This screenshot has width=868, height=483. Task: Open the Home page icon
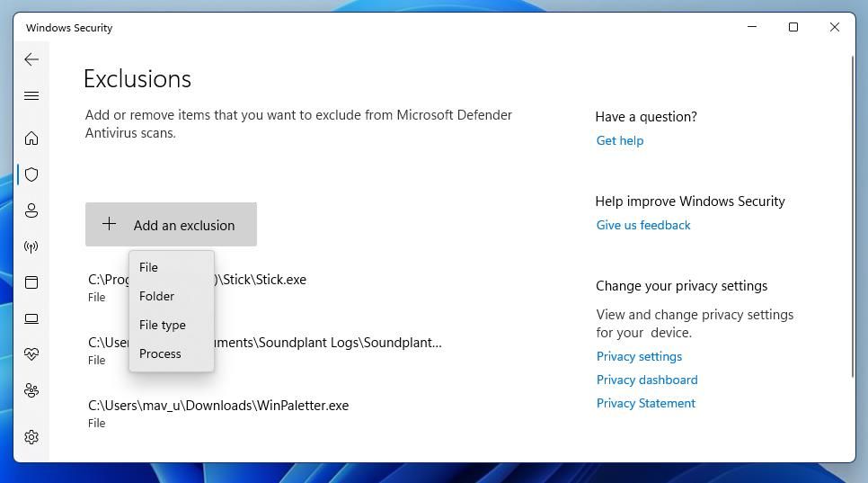(x=31, y=138)
